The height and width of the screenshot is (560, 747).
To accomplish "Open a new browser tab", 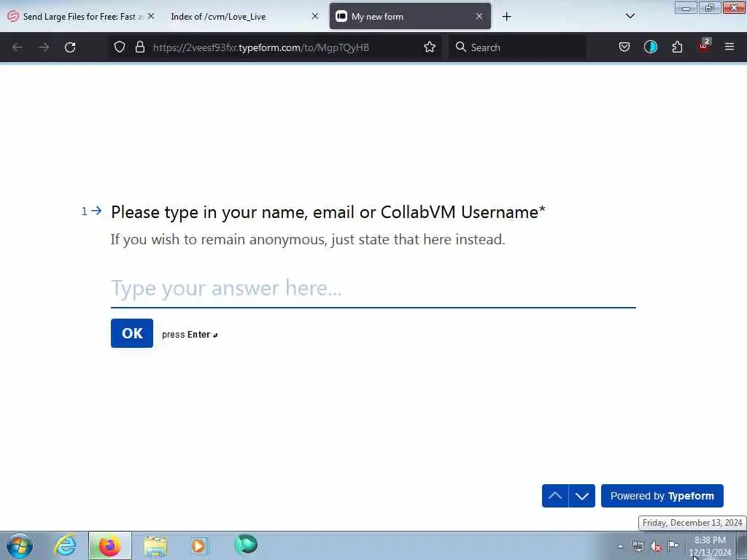I will click(506, 17).
